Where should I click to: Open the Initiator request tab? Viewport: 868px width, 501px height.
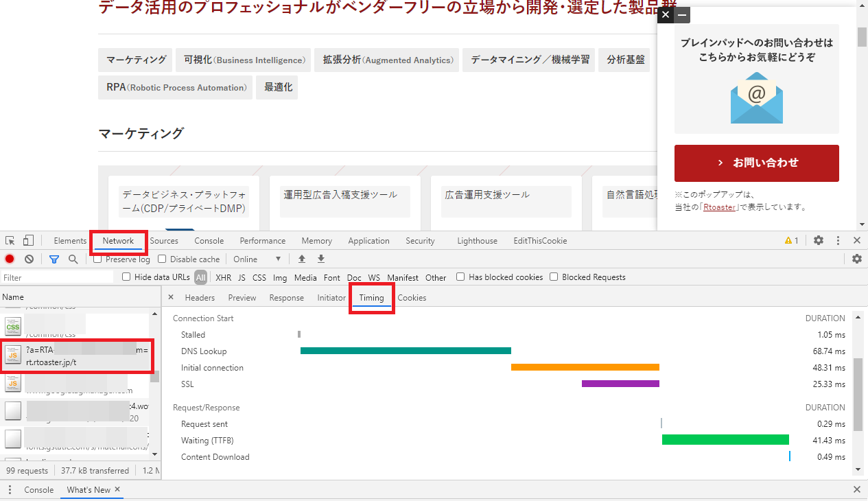coord(331,297)
